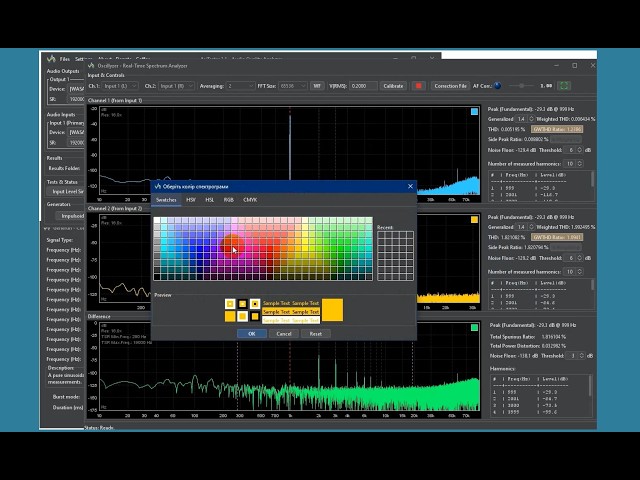Viewport: 640px width, 480px height.
Task: Click Cancel in the color dialog
Action: 284,333
